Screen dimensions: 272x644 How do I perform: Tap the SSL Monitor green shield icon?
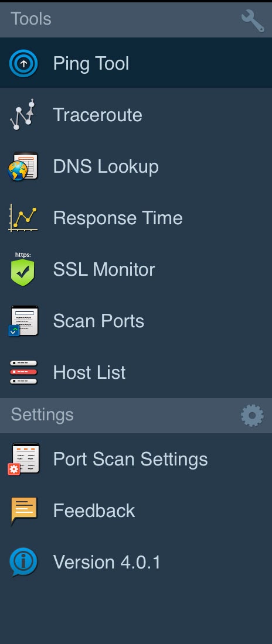23,269
